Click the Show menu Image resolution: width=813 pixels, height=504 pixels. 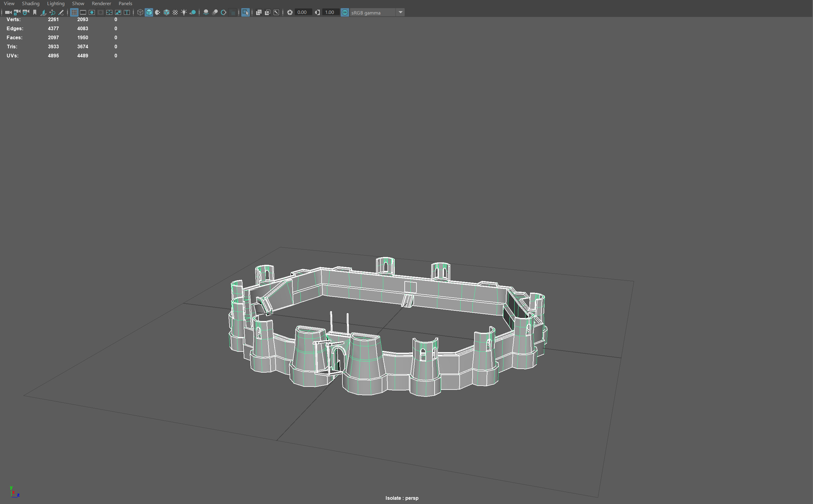[78, 3]
